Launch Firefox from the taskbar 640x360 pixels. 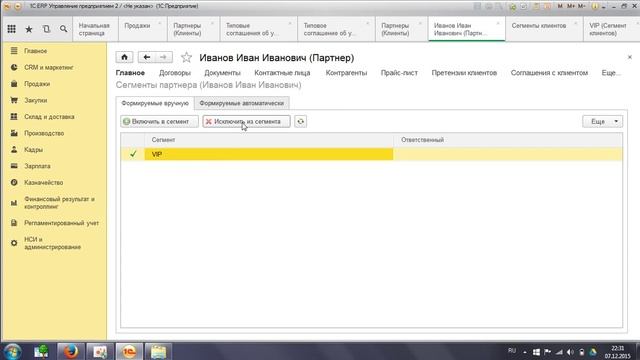click(x=71, y=351)
